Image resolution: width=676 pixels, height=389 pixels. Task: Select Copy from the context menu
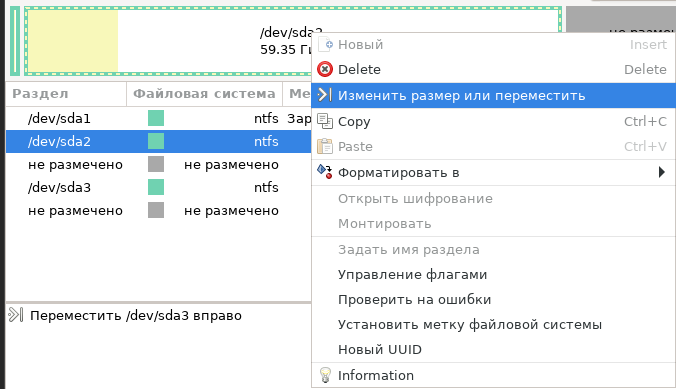(x=493, y=122)
